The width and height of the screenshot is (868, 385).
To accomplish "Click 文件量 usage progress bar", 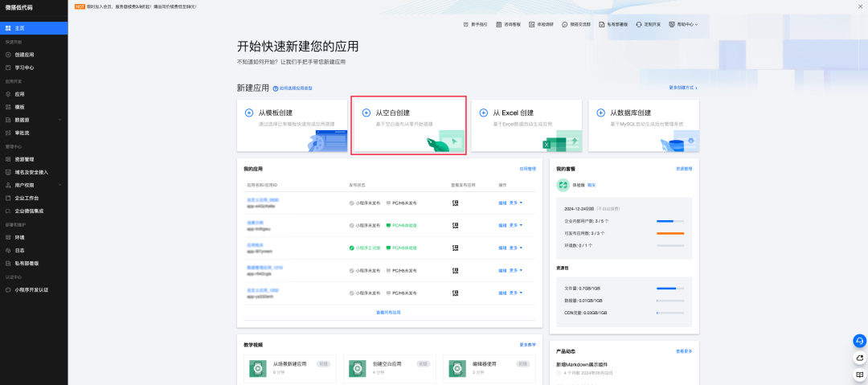I will pyautogui.click(x=670, y=288).
